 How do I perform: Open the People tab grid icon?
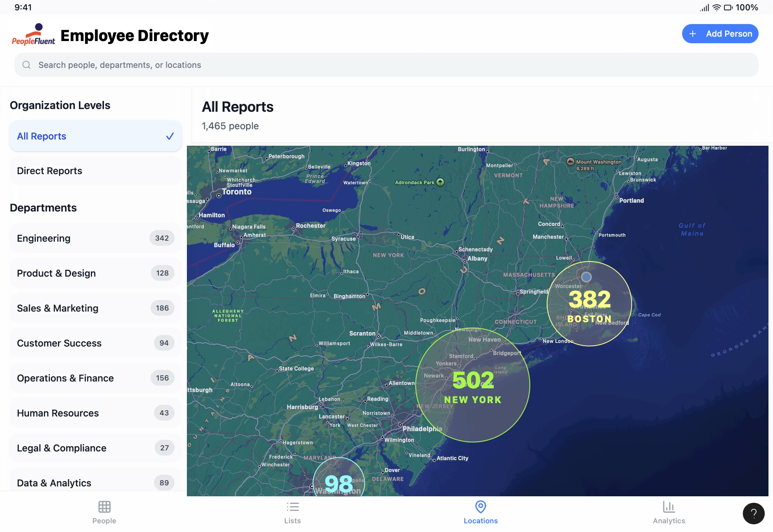[x=104, y=507]
